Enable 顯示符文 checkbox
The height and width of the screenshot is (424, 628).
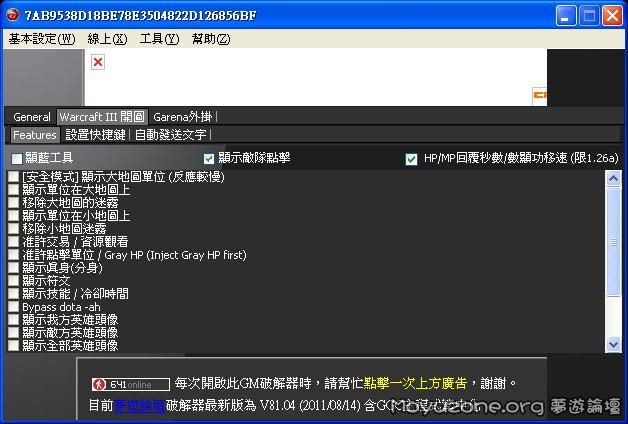click(x=14, y=281)
